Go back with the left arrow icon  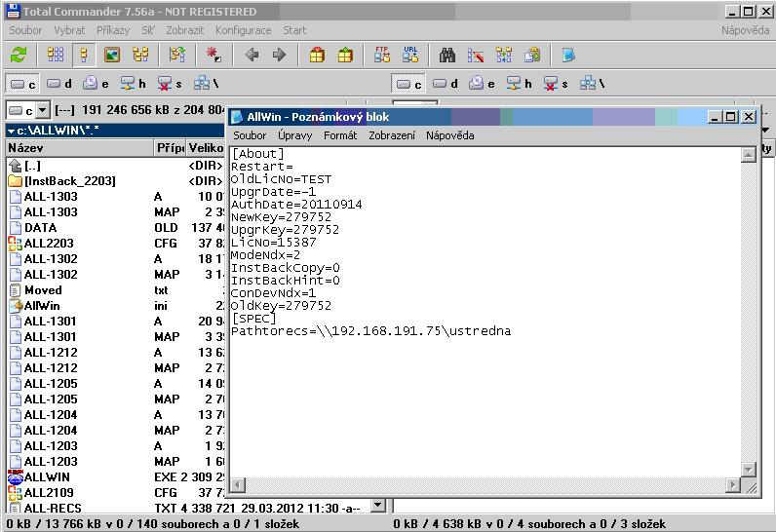pyautogui.click(x=252, y=55)
